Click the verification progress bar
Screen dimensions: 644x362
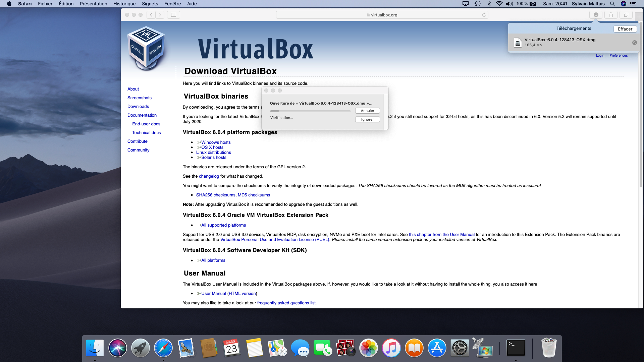coord(310,111)
